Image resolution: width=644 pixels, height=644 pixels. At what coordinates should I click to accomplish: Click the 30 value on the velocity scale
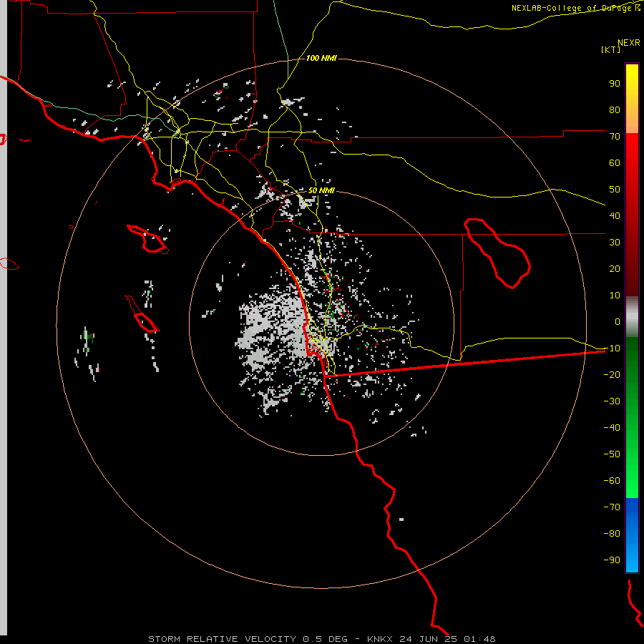point(615,243)
